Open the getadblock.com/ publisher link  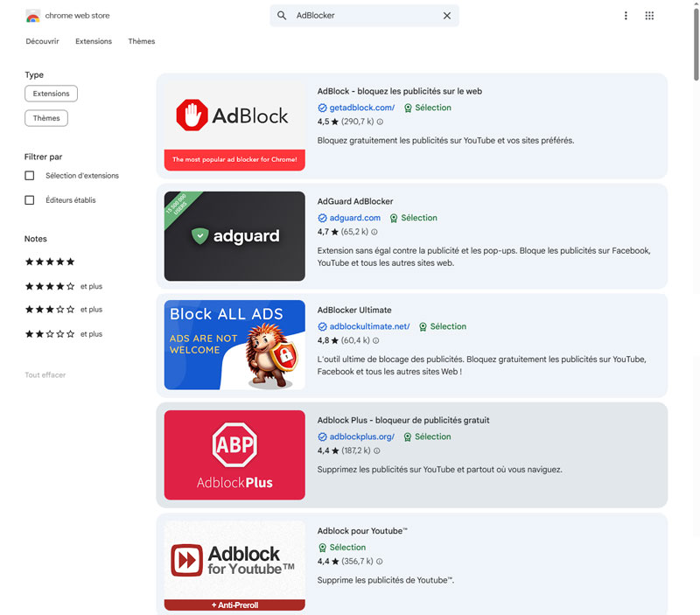pyautogui.click(x=362, y=108)
